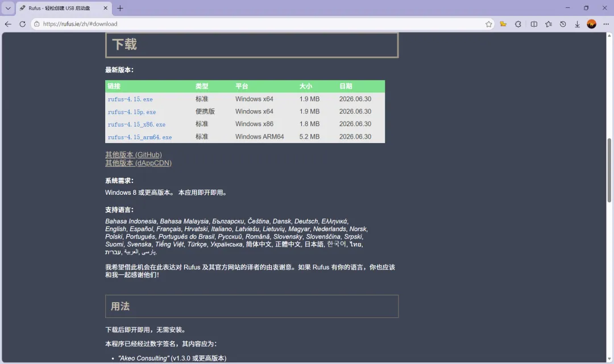Restore down the browser window
Screen dimensions: 614x364
(x=586, y=8)
